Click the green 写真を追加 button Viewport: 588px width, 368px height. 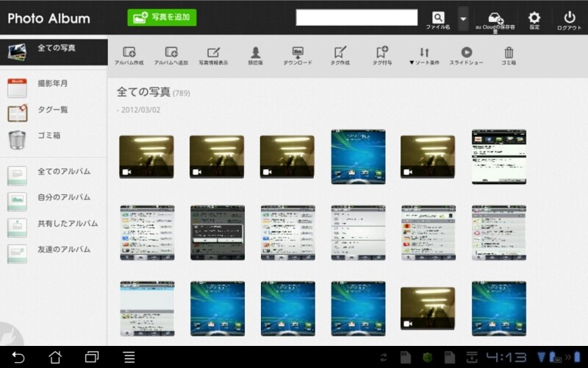pyautogui.click(x=162, y=18)
